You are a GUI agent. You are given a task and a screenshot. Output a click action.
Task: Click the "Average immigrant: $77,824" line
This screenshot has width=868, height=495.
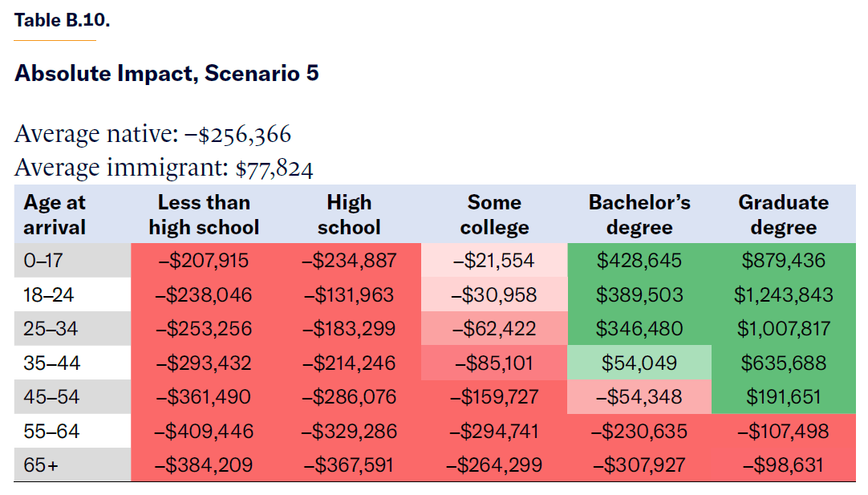click(x=164, y=168)
